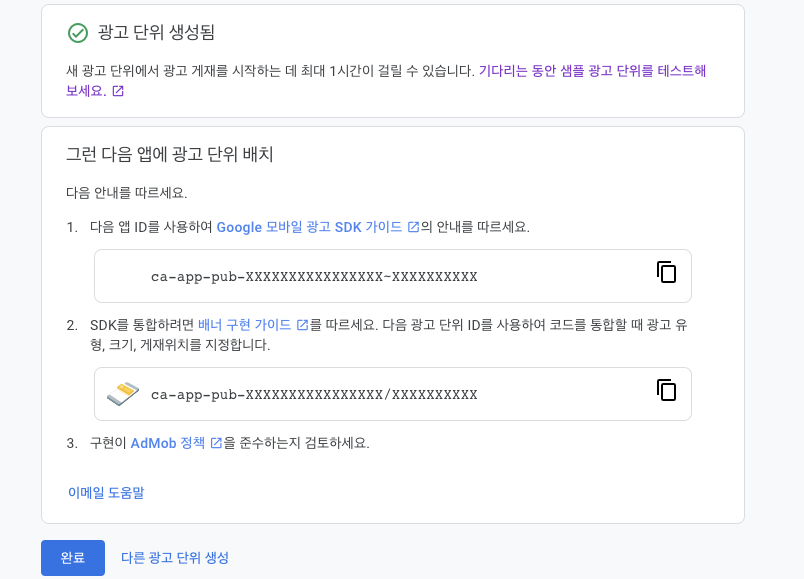Select the app ID text ca-app-pub with tilde

click(x=314, y=276)
